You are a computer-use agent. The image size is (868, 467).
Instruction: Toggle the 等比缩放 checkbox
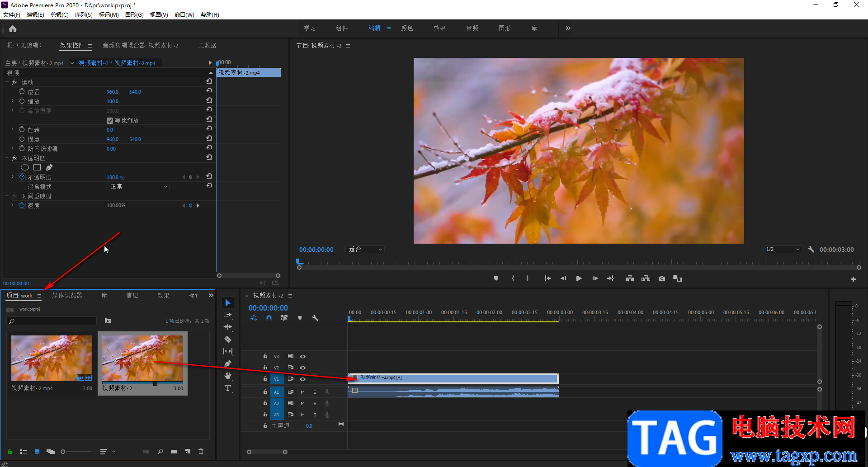[x=110, y=121]
